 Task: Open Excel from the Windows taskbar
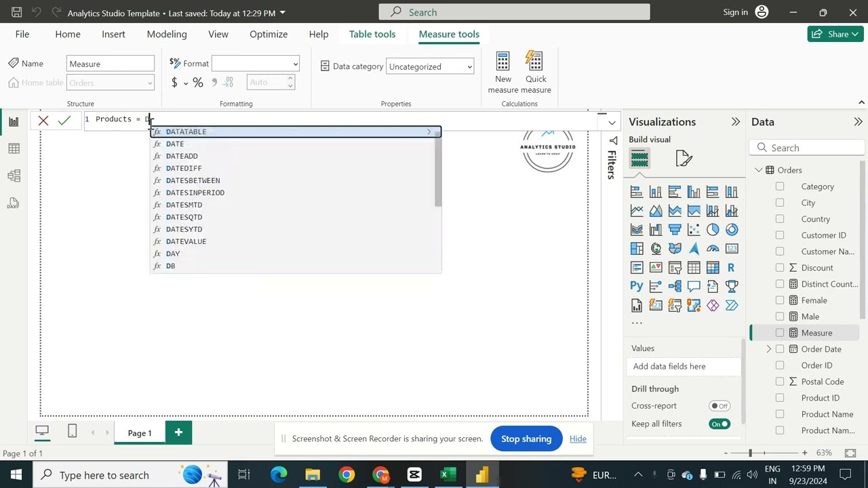tap(448, 474)
